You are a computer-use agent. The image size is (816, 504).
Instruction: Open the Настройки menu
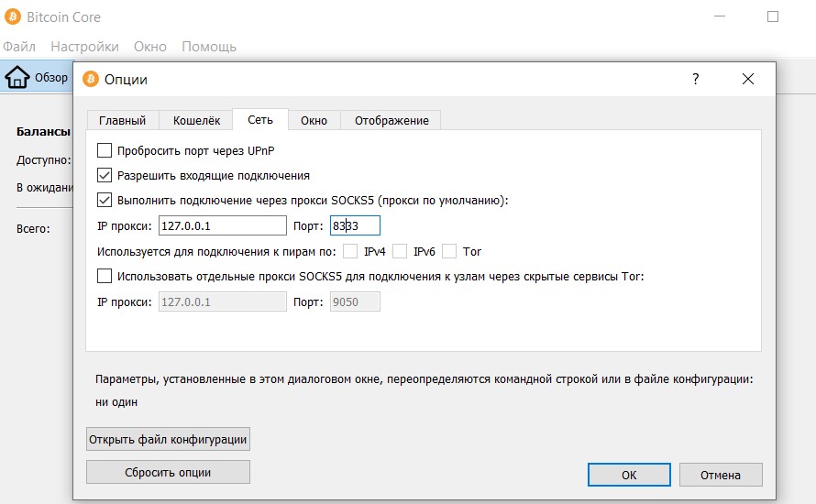[85, 47]
